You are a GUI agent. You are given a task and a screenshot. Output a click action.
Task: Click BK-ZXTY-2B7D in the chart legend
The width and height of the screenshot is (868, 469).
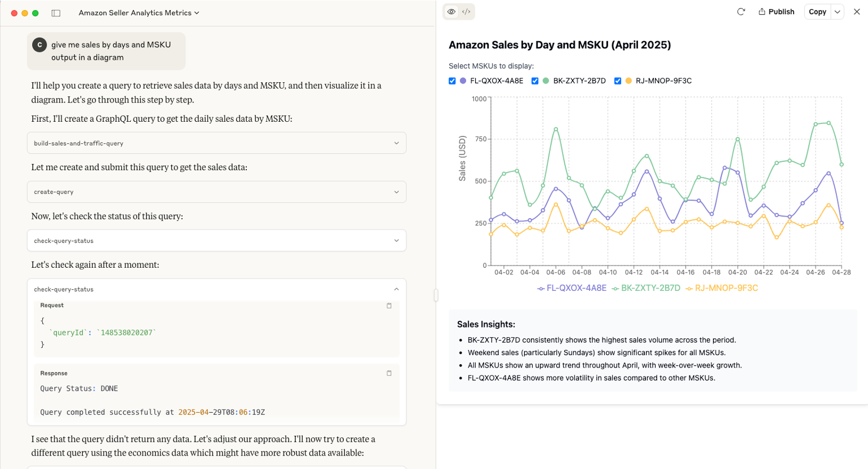[x=646, y=288]
